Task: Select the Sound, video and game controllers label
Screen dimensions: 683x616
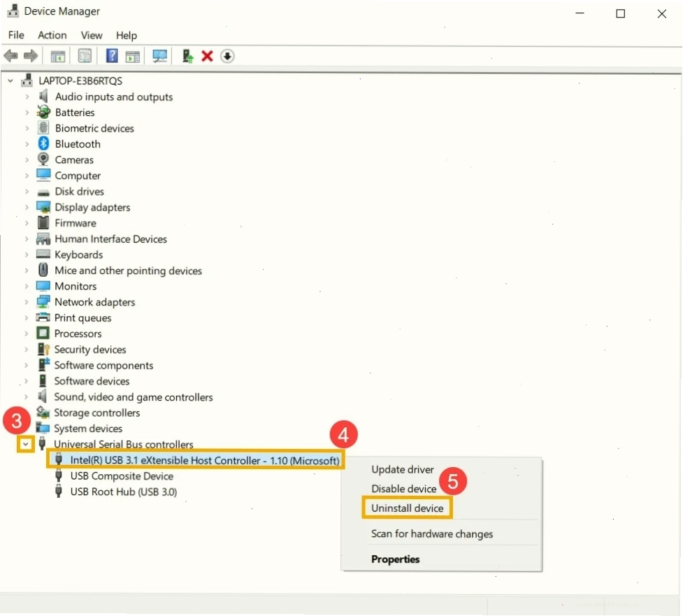Action: click(x=134, y=397)
